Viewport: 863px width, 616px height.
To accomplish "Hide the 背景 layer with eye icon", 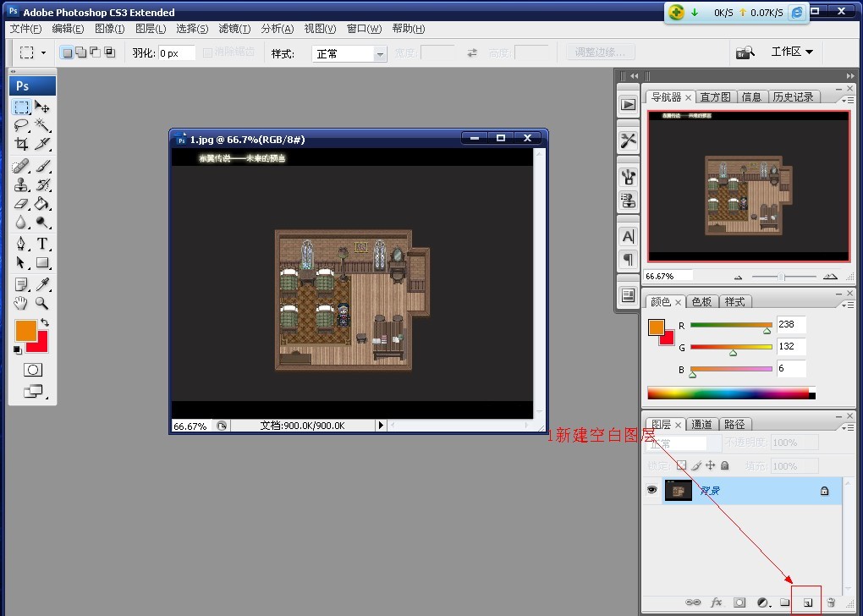I will tap(652, 489).
